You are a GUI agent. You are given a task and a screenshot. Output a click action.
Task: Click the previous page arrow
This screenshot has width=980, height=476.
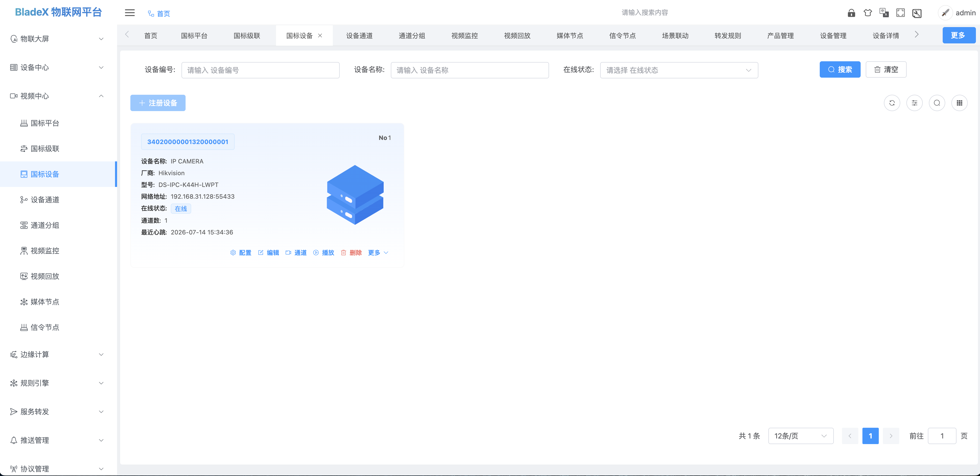coord(849,436)
